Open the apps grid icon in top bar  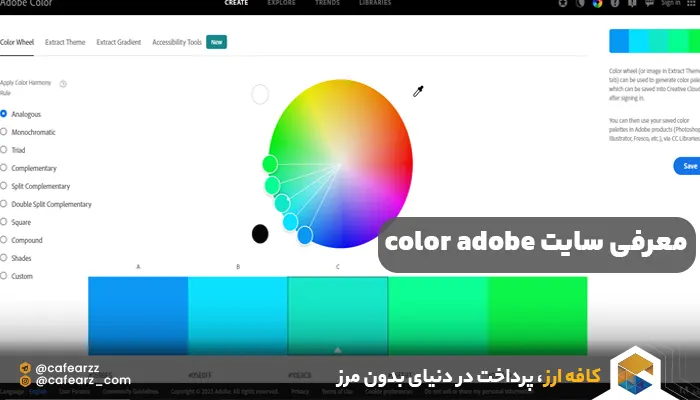(691, 4)
